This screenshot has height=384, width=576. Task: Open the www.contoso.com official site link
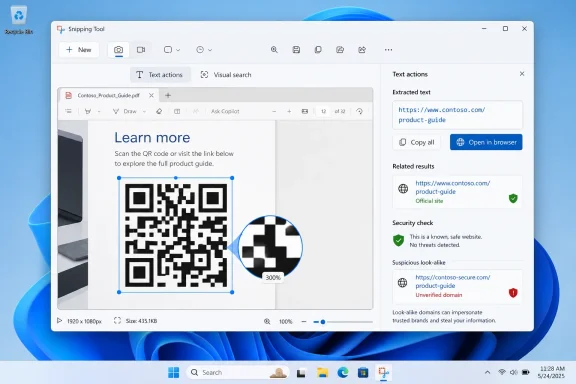[453, 187]
